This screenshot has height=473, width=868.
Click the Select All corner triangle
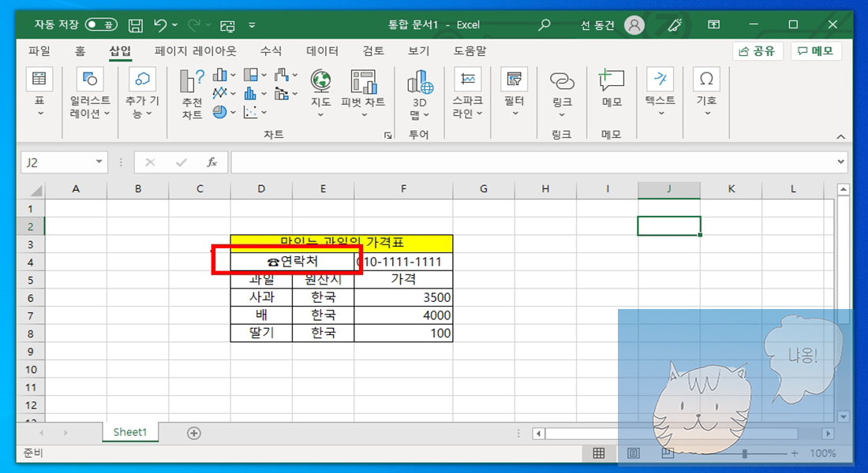click(36, 191)
